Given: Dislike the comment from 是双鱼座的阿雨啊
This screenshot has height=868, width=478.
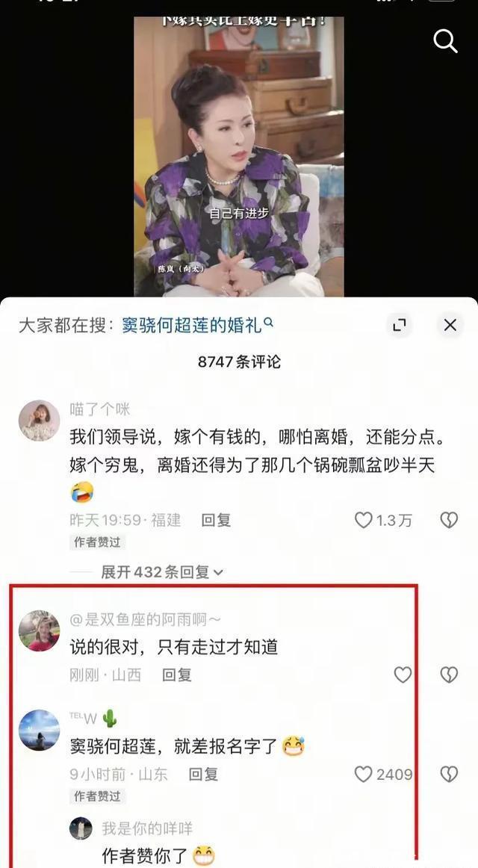Looking at the screenshot, I should [x=449, y=675].
